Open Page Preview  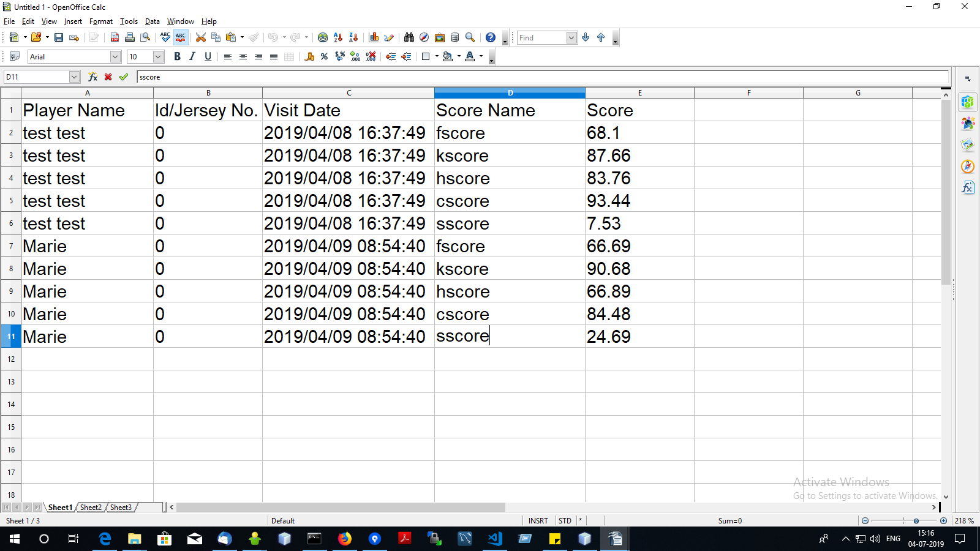pyautogui.click(x=145, y=37)
